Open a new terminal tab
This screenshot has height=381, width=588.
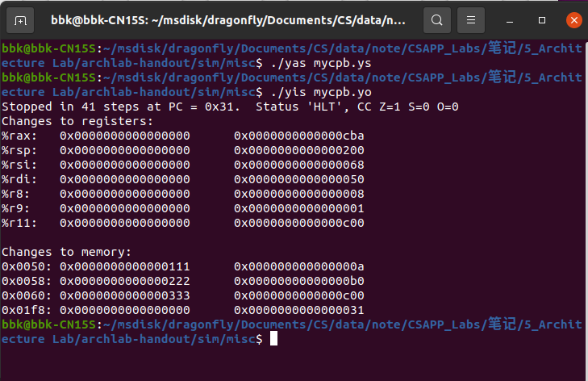(21, 19)
